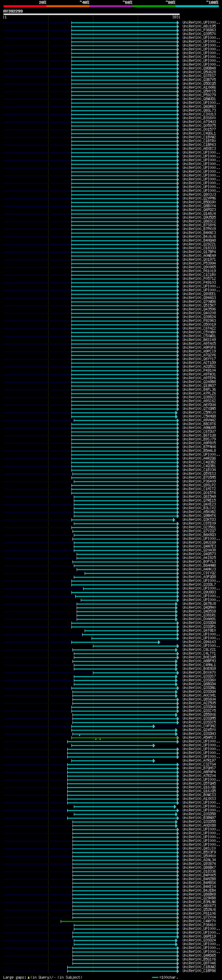Select hit UniRef100_Q3KTD3

point(199,520)
